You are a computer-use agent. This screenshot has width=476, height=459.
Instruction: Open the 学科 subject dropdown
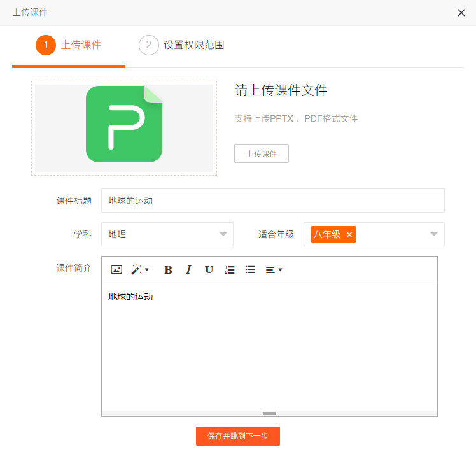pos(167,234)
